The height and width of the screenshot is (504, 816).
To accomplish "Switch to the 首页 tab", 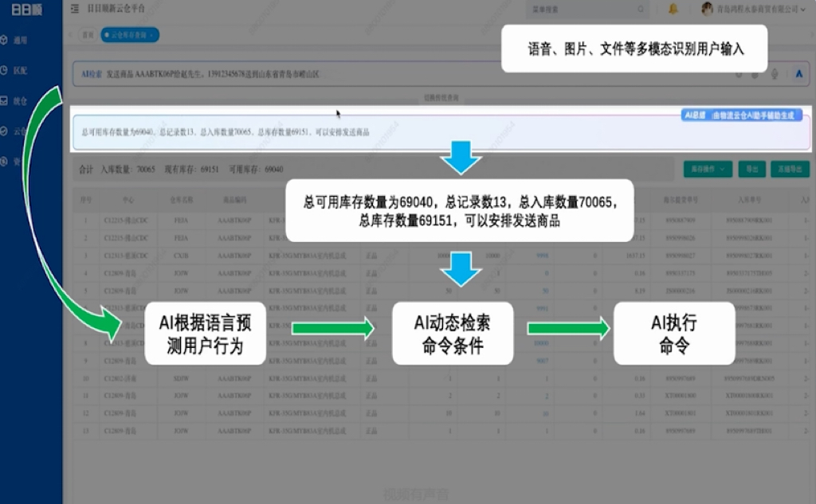I will [x=88, y=35].
